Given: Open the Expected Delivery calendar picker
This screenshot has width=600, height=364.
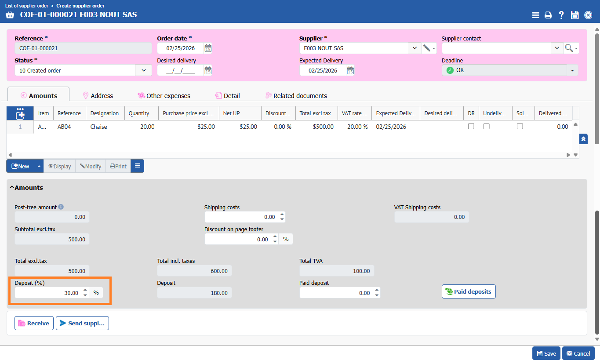Looking at the screenshot, I should (350, 70).
